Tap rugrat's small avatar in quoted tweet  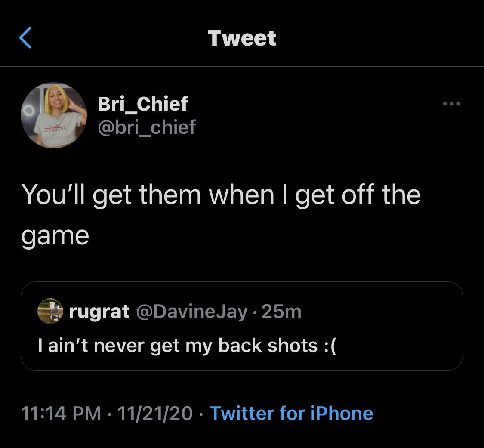[x=50, y=311]
